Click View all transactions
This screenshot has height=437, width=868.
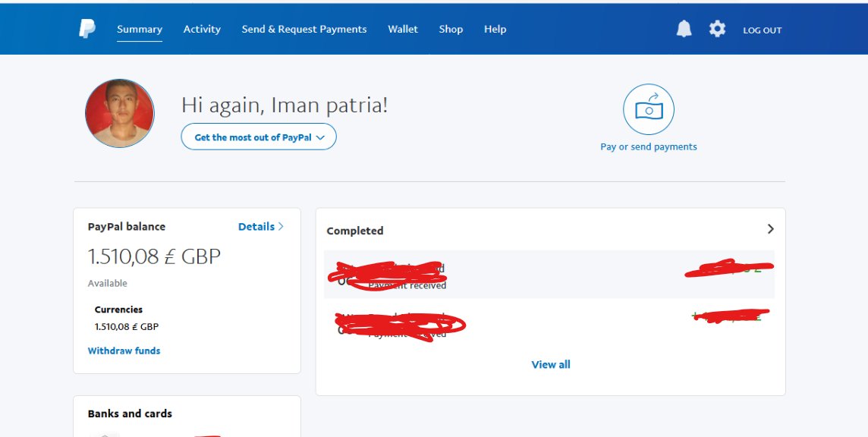click(551, 364)
